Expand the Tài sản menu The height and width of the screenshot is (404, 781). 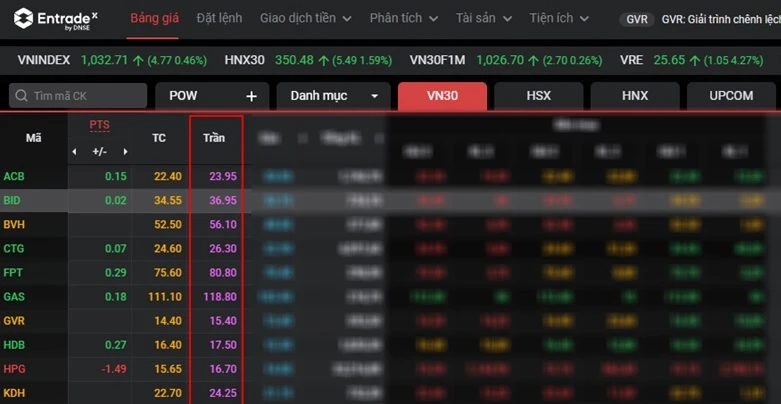pyautogui.click(x=484, y=18)
